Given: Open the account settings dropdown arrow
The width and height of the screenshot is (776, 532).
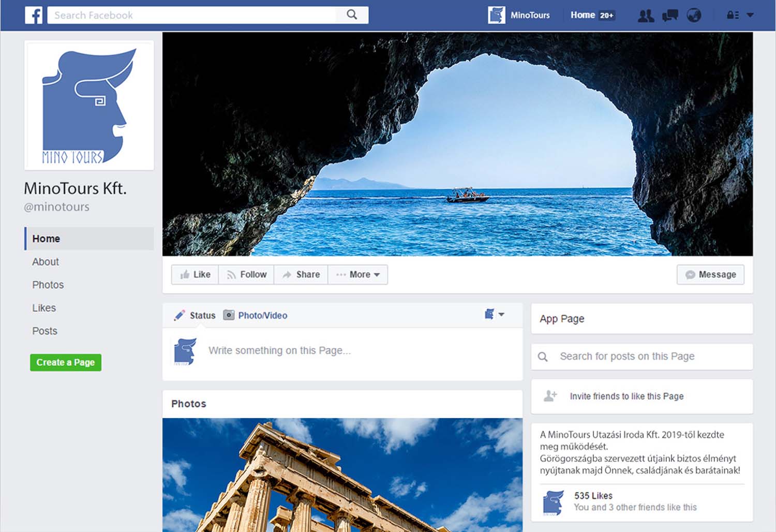Looking at the screenshot, I should pos(751,16).
